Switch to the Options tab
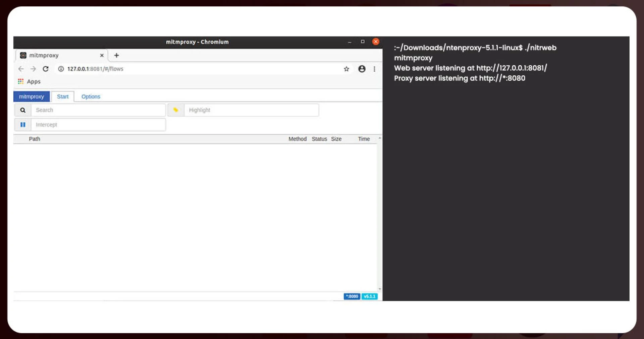Image resolution: width=644 pixels, height=339 pixels. point(91,96)
